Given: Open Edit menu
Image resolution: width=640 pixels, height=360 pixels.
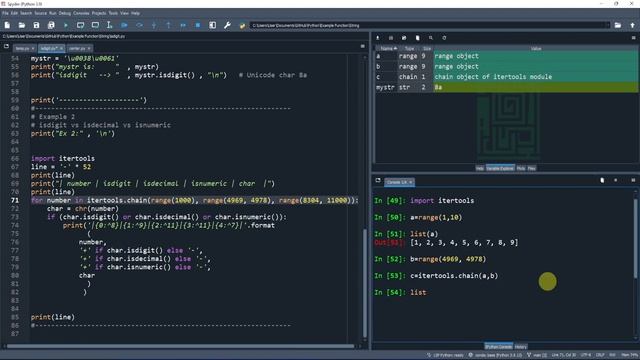Looking at the screenshot, I should [x=14, y=13].
